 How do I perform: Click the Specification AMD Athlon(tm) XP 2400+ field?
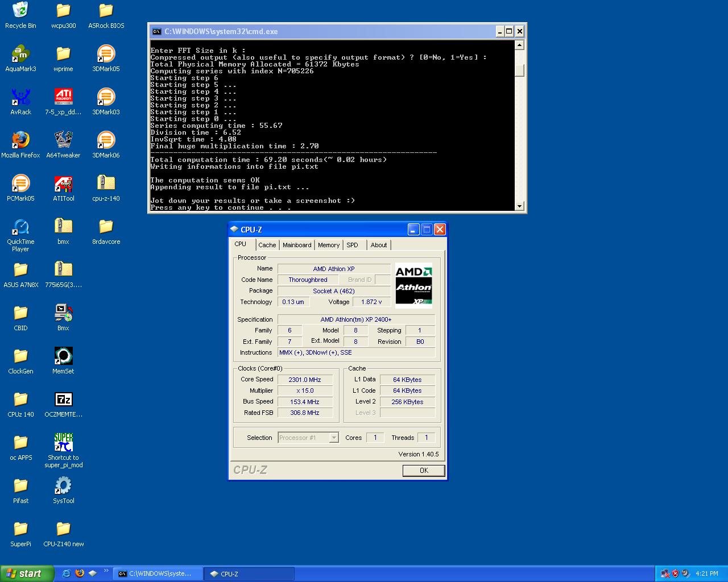pos(356,319)
